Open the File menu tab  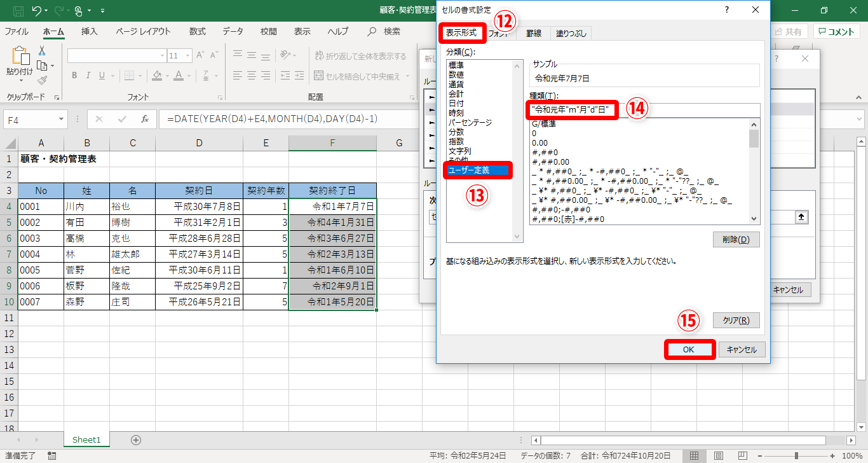tap(17, 31)
